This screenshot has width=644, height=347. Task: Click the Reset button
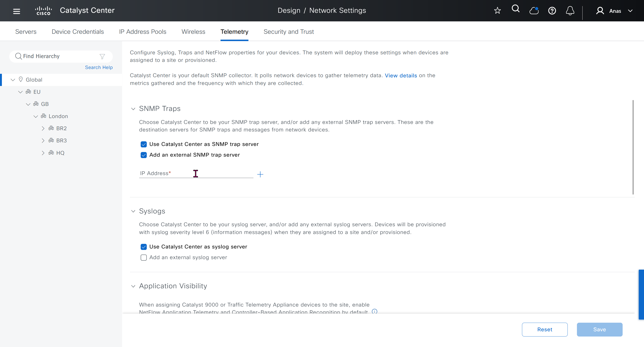[x=544, y=330]
